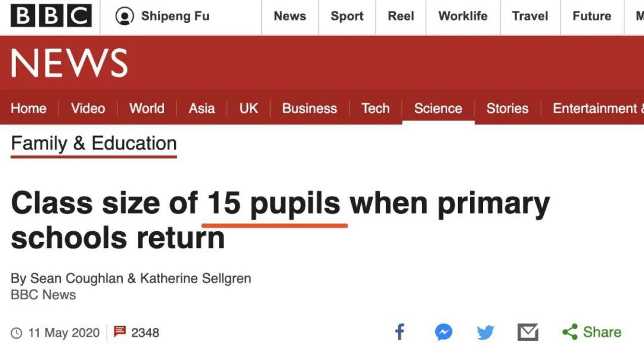Image resolution: width=644 pixels, height=351 pixels.
Task: Select the Business news tab
Action: [x=309, y=108]
